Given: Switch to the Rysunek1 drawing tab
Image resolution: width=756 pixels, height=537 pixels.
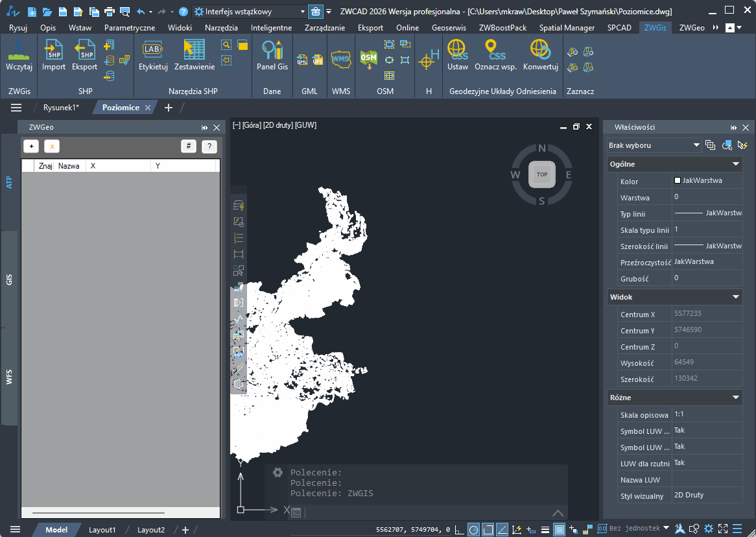Looking at the screenshot, I should [x=61, y=108].
